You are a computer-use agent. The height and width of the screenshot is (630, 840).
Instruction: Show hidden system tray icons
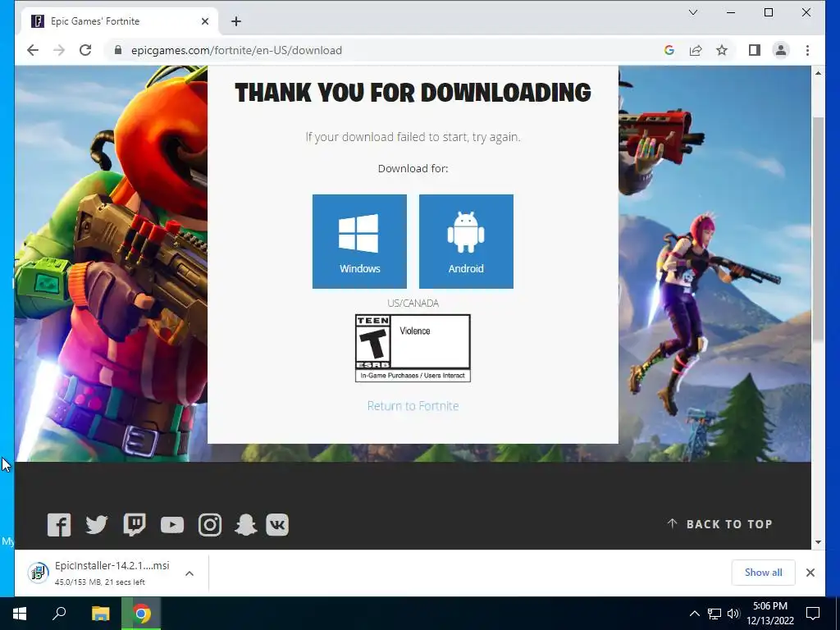pyautogui.click(x=694, y=614)
